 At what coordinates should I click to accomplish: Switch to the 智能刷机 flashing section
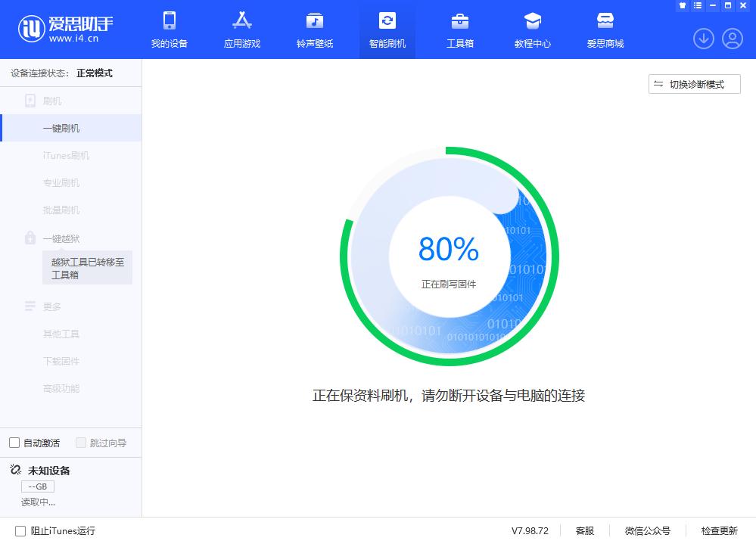[x=387, y=29]
